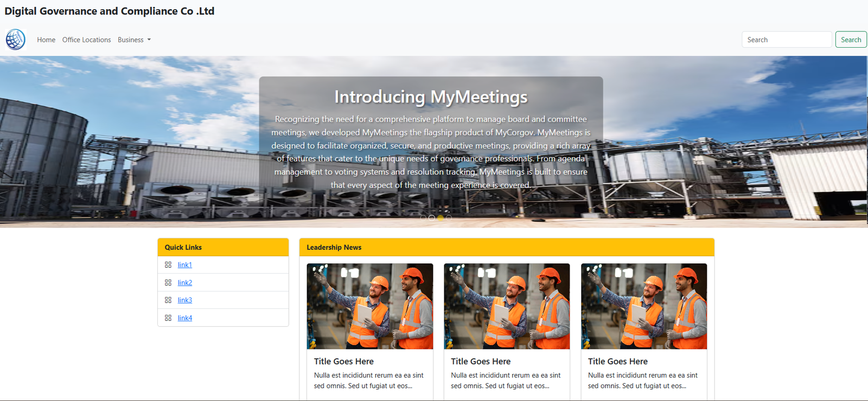Image resolution: width=868 pixels, height=401 pixels.
Task: Click the grid icon beside link3
Action: [168, 300]
